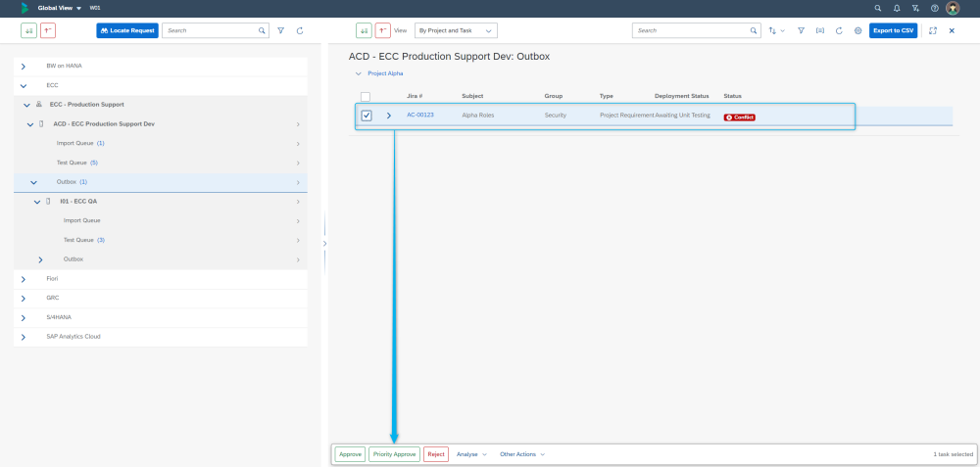
Task: Open the sort arrows dropdown
Action: coord(777,30)
